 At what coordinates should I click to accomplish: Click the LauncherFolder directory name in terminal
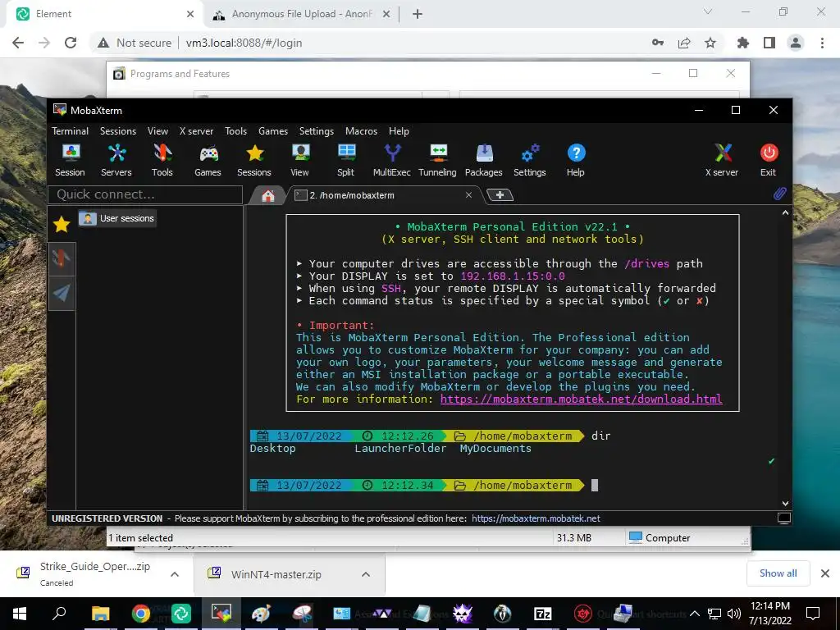pos(400,449)
